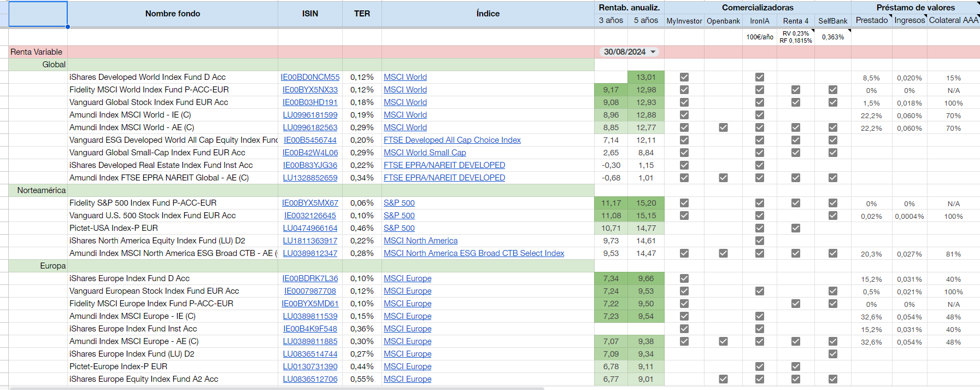This screenshot has width=980, height=390.
Task: Open ISIN link IE00B4K9F548
Action: point(310,329)
